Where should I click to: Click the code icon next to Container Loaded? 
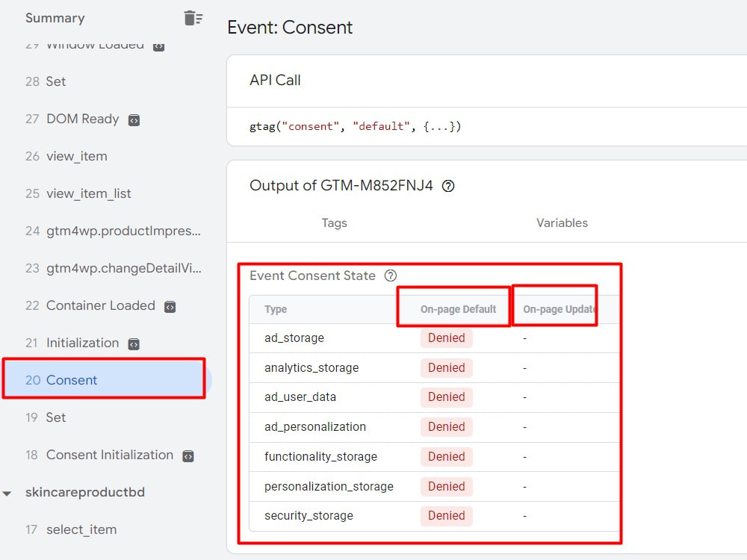[x=171, y=305]
